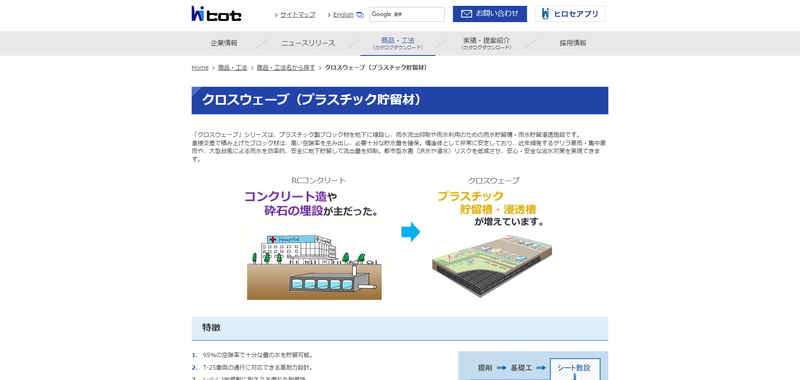Click the クロスウェーブ page title heading
Image resolution: width=800 pixels, height=380 pixels.
(x=399, y=100)
